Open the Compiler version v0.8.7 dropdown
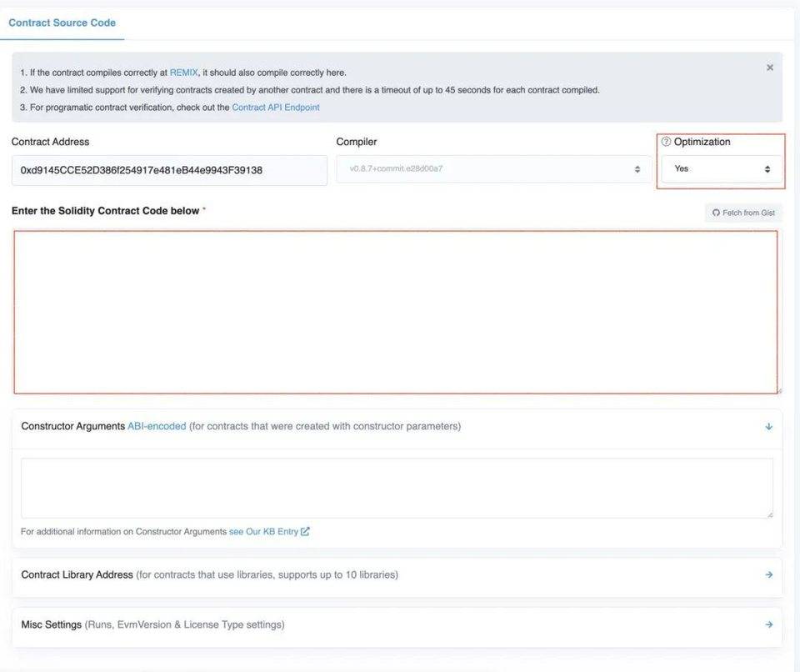This screenshot has height=672, width=800. click(x=493, y=169)
